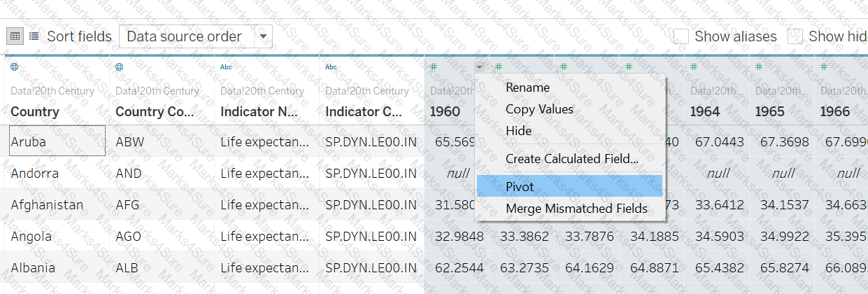Image resolution: width=868 pixels, height=294 pixels.
Task: Click the Andorra cell
Action: click(x=57, y=173)
